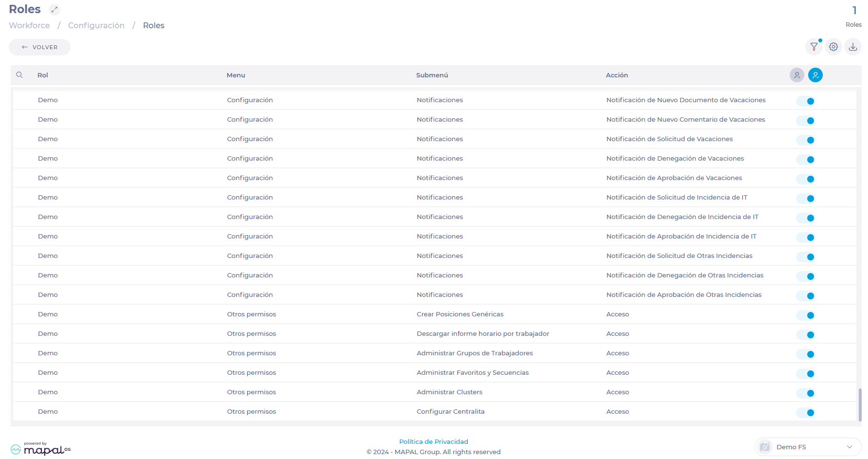Turn off Configurar Centralita access switch

[x=806, y=413]
